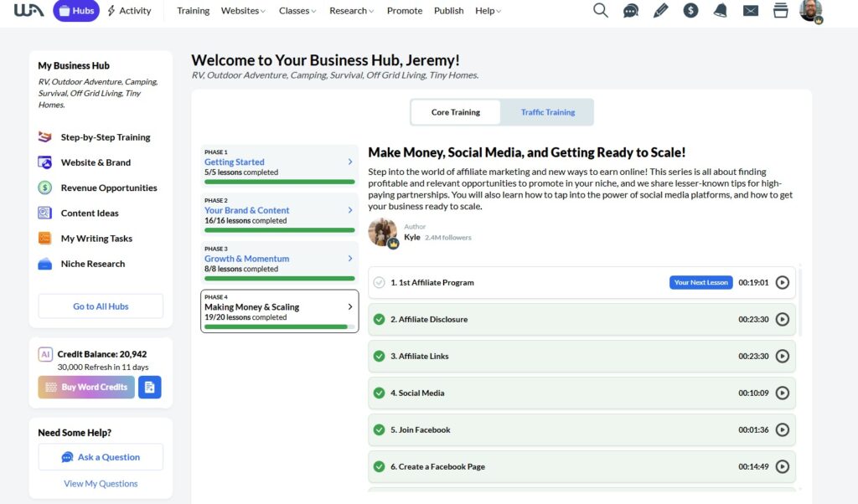
Task: Open the Publish menu item
Action: coord(449,10)
